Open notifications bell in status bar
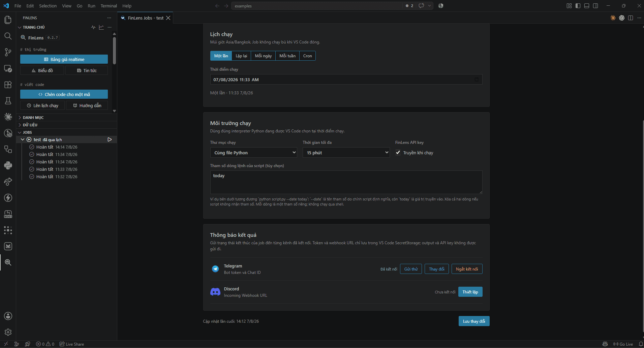This screenshot has width=644, height=348. click(641, 344)
